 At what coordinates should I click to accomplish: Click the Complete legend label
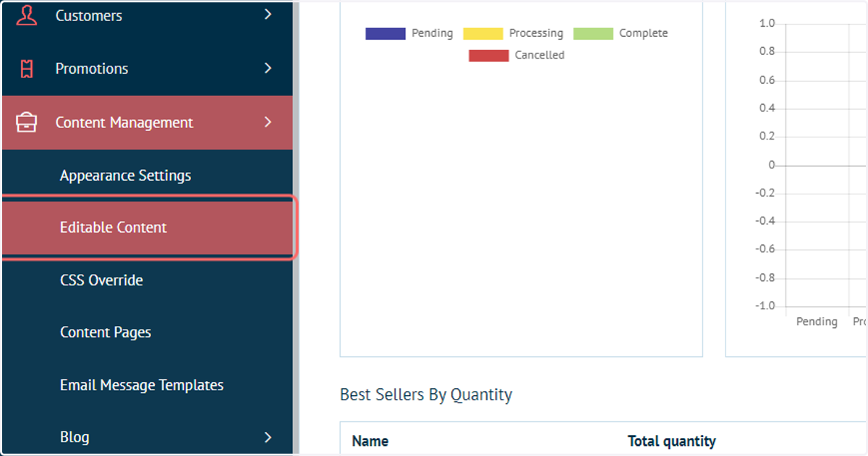tap(644, 33)
